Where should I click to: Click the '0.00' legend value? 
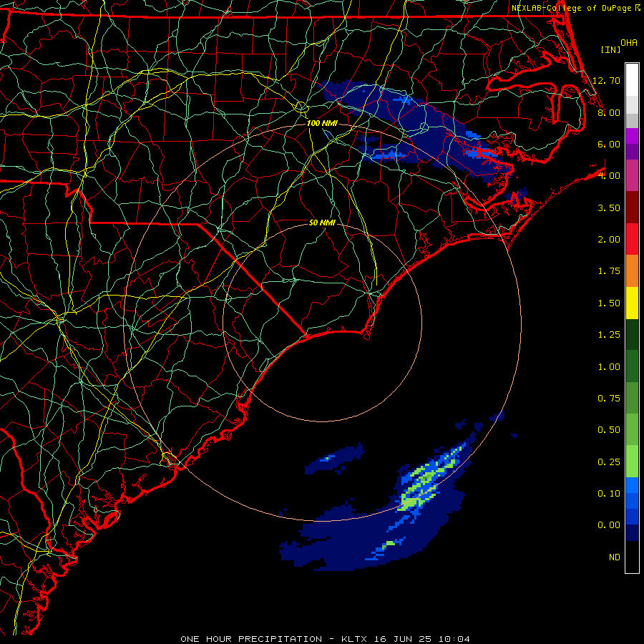(x=609, y=525)
